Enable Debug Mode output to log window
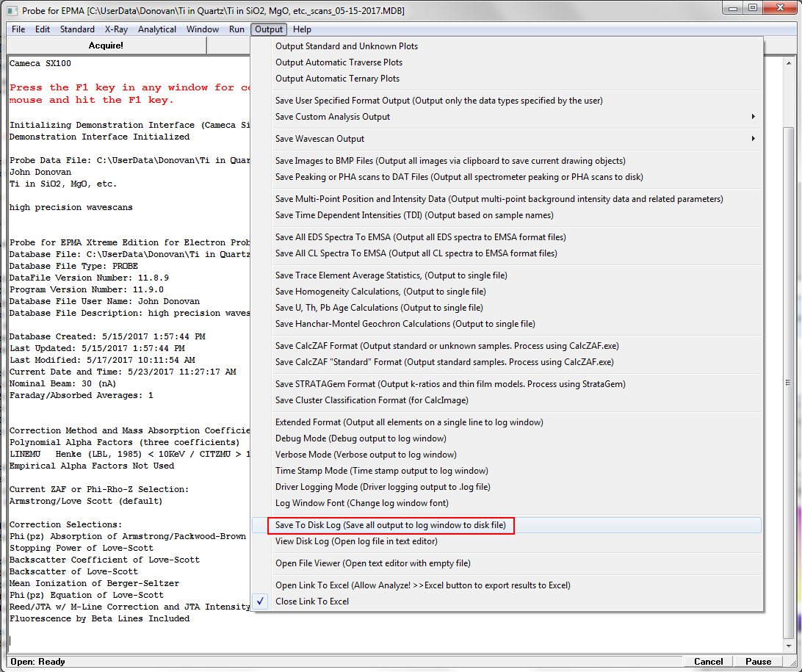 pyautogui.click(x=361, y=438)
